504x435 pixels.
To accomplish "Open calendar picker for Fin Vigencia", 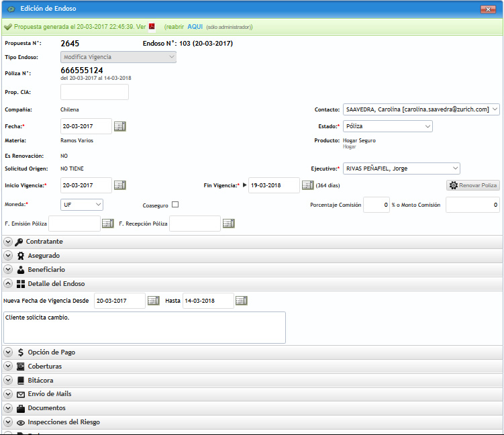I will coord(307,185).
